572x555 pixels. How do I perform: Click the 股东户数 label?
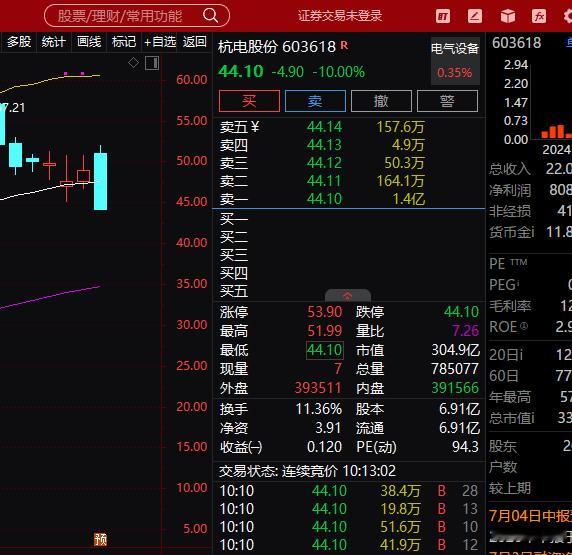pos(503,456)
